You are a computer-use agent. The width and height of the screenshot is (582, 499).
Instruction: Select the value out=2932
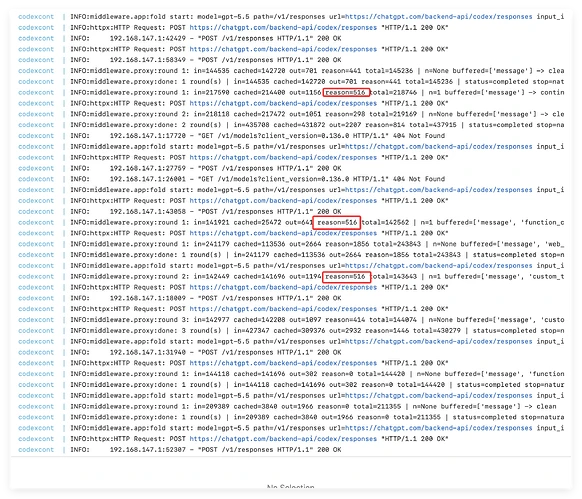click(x=345, y=330)
